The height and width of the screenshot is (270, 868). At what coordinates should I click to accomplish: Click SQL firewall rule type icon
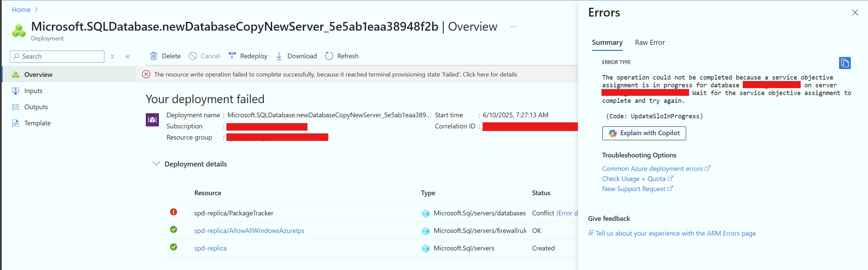coord(426,231)
